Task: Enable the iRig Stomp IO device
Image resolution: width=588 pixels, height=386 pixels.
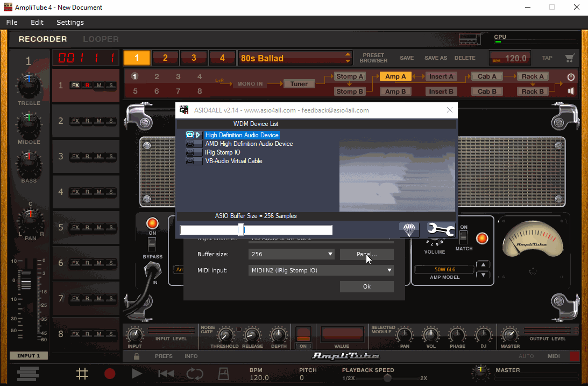Action: click(190, 152)
